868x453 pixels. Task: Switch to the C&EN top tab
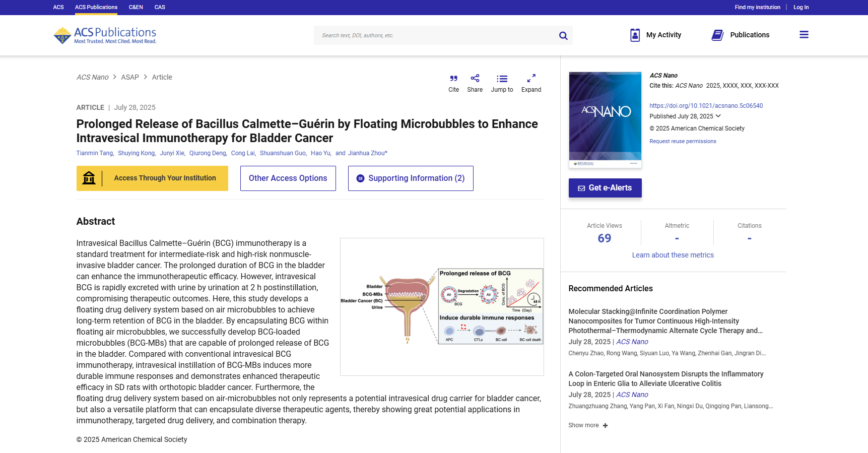point(136,7)
